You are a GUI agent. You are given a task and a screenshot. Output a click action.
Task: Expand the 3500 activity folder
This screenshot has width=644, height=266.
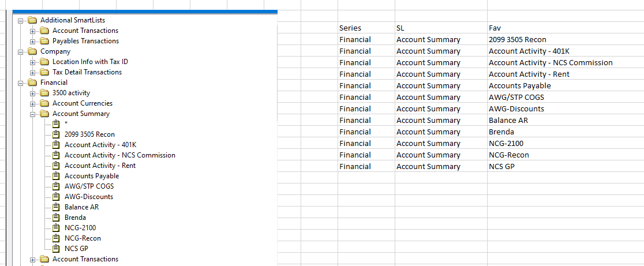32,93
